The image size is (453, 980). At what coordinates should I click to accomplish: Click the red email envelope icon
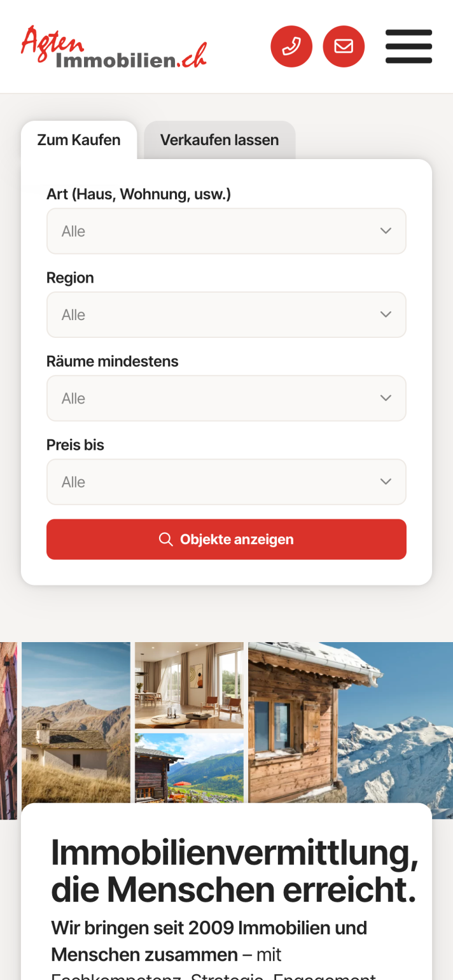point(344,46)
